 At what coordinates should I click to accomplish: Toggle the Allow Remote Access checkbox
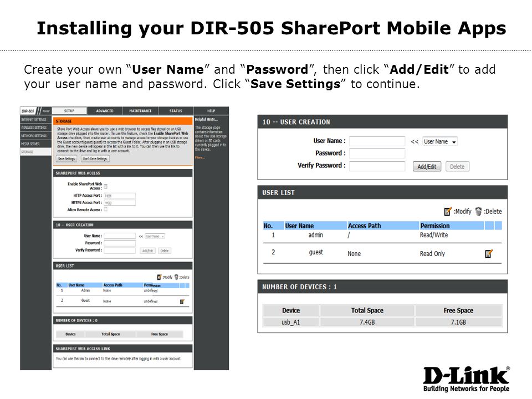[x=105, y=209]
